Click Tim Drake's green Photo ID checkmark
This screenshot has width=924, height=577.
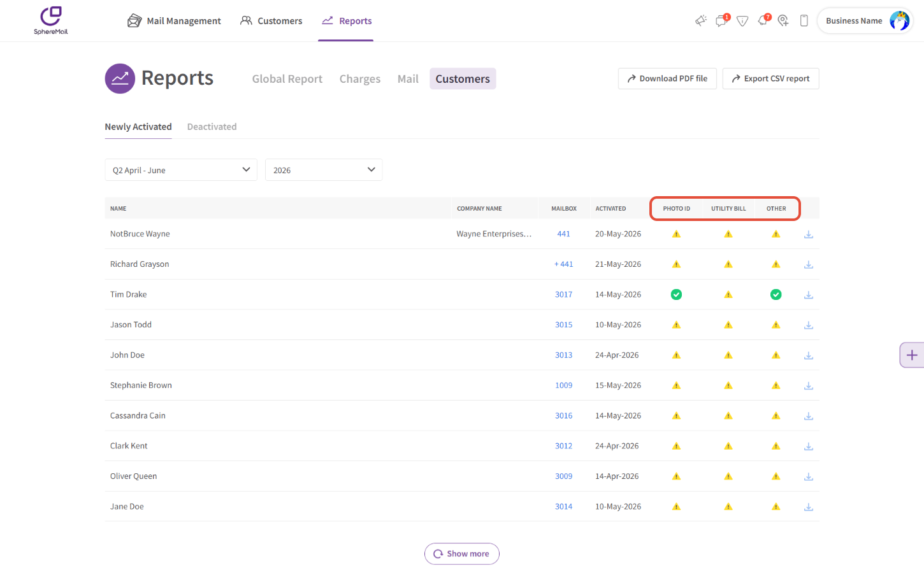(x=677, y=294)
